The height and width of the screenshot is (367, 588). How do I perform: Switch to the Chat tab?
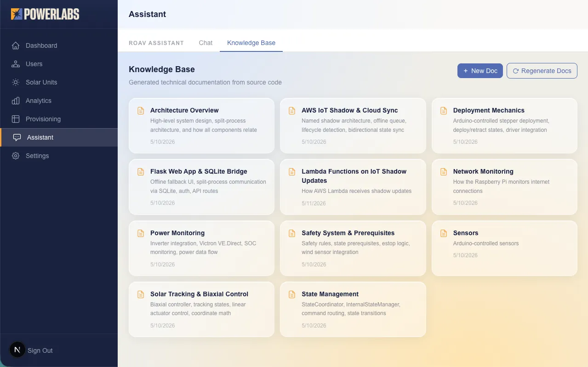pos(206,43)
